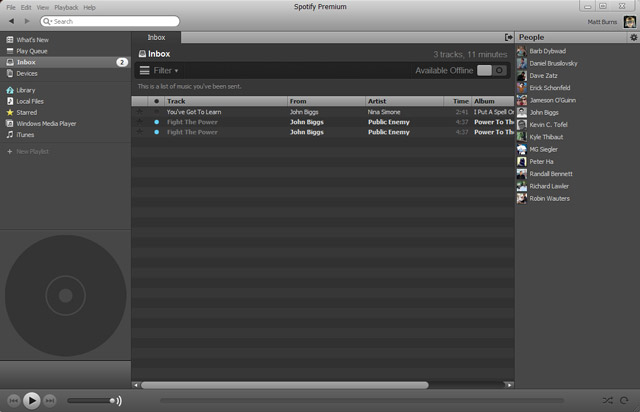Open Starred in the sidebar
The height and width of the screenshot is (412, 640).
tap(28, 112)
